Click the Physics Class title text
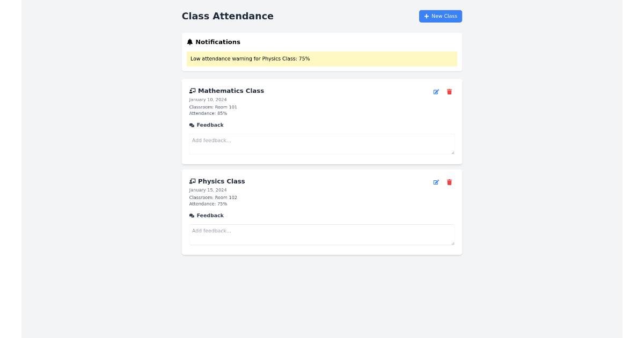The image size is (644, 338). point(222,181)
